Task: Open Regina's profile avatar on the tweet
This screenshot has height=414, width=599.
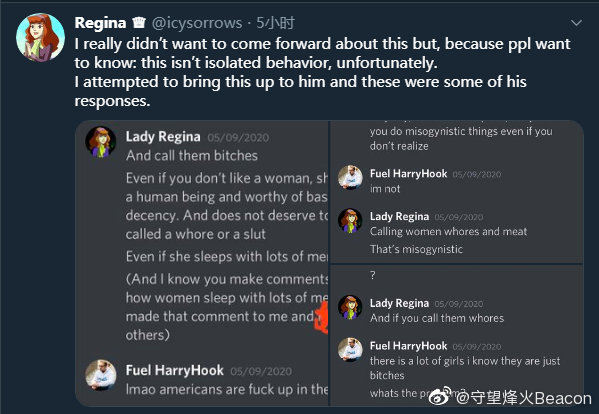Action: tap(40, 37)
